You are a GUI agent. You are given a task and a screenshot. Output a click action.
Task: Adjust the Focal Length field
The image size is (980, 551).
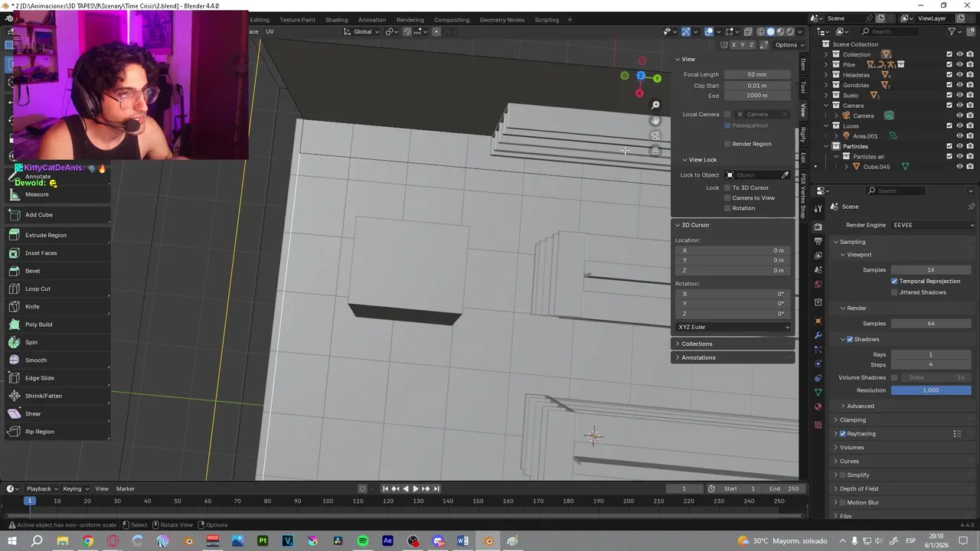(x=757, y=74)
